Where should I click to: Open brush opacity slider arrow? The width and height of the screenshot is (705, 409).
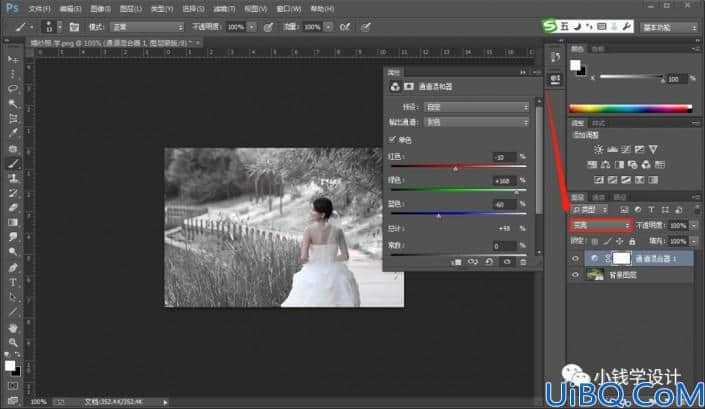[252, 27]
